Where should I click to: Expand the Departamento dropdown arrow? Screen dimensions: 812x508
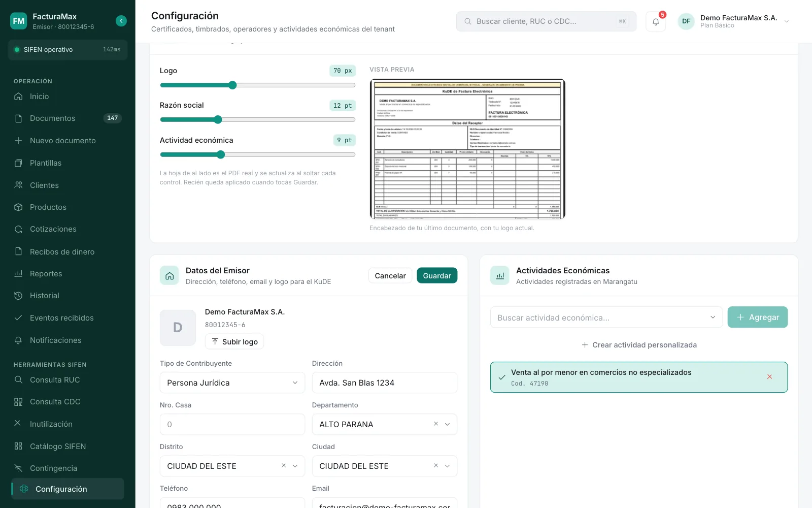coord(447,424)
